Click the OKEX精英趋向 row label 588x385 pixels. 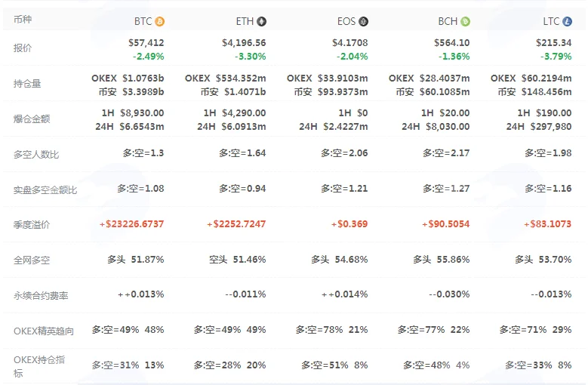pos(44,331)
